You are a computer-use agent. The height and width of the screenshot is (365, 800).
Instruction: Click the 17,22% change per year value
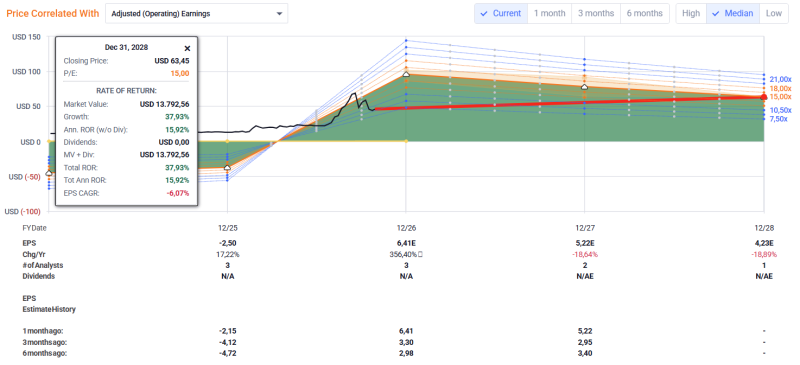pyautogui.click(x=227, y=254)
